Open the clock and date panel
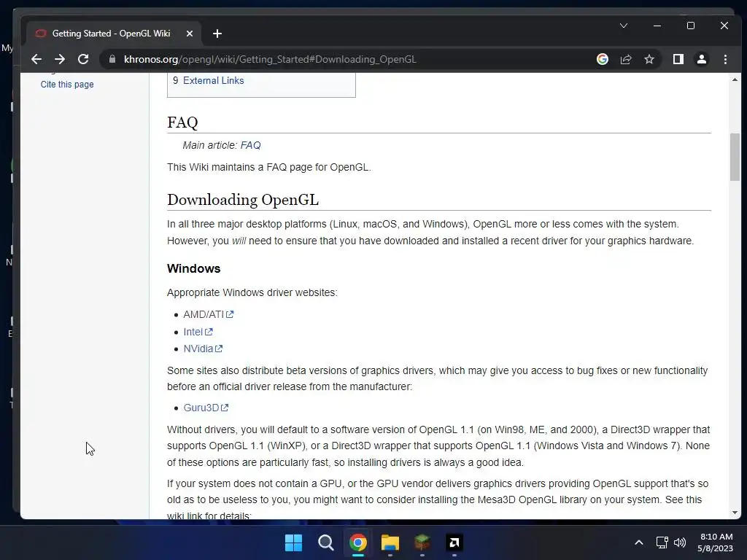Screen dimensions: 747x560 715,542
